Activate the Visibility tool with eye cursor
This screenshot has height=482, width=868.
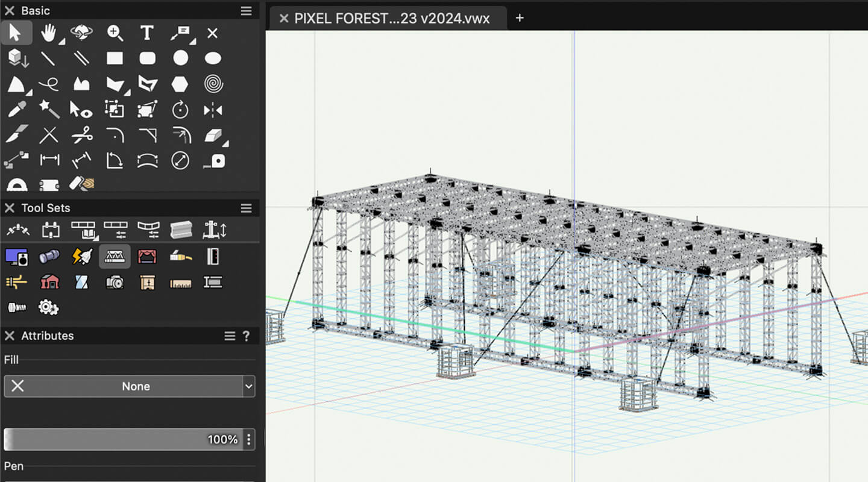click(x=81, y=110)
